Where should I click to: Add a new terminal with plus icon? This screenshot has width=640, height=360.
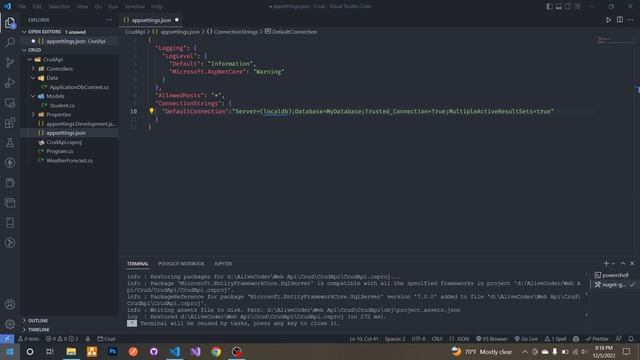[x=606, y=263]
